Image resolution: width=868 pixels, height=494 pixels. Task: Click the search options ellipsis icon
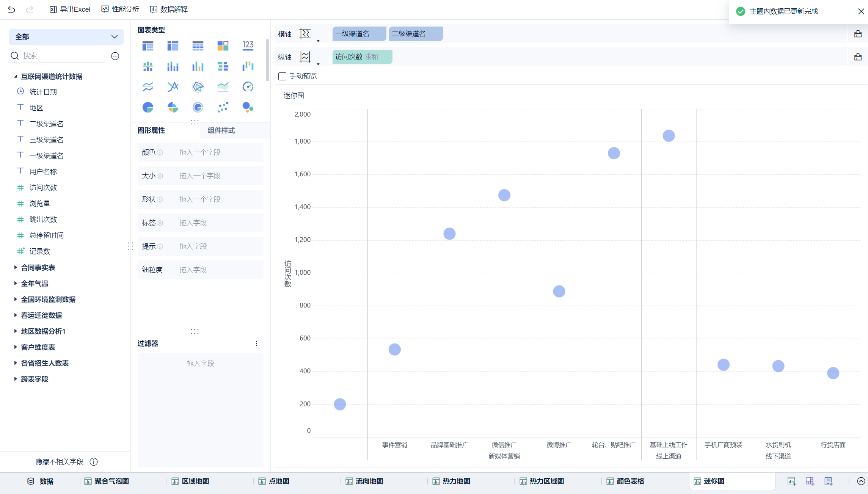[115, 56]
